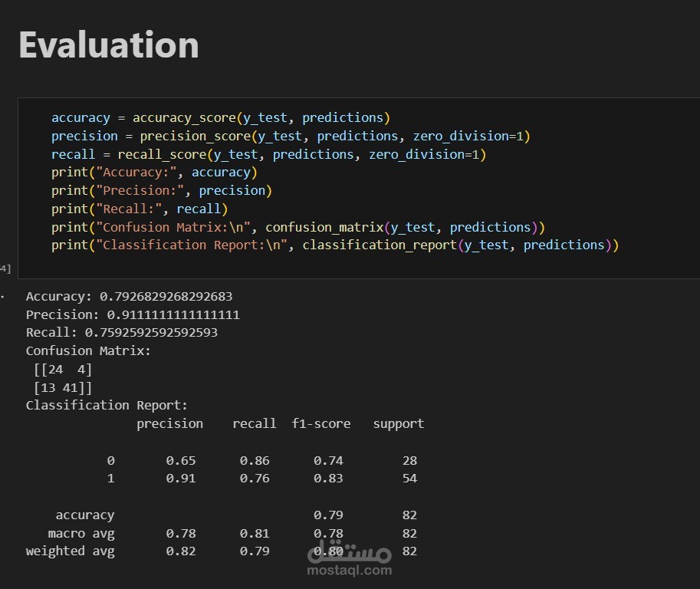Click the second confusion matrix row [13 41]
Viewport: 700px width, 589px height.
(63, 387)
